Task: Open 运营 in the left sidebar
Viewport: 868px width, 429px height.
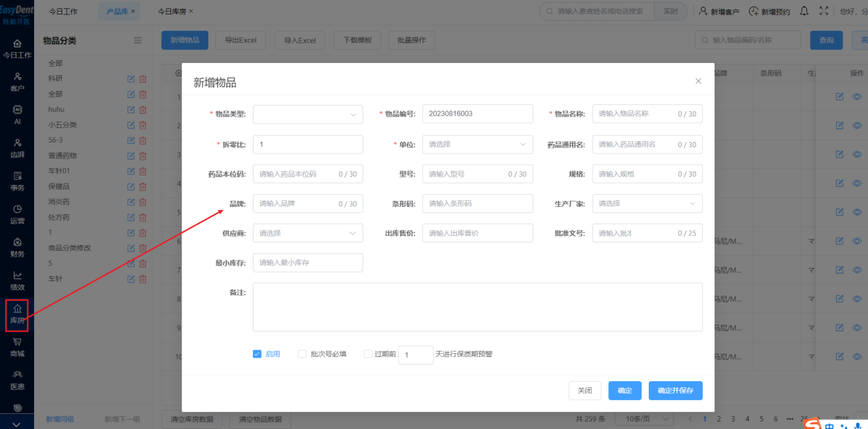Action: point(17,214)
